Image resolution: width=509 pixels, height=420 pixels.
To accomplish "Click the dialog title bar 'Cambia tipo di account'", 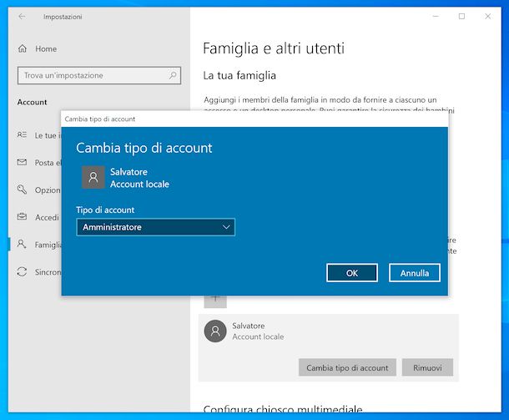I will click(254, 119).
